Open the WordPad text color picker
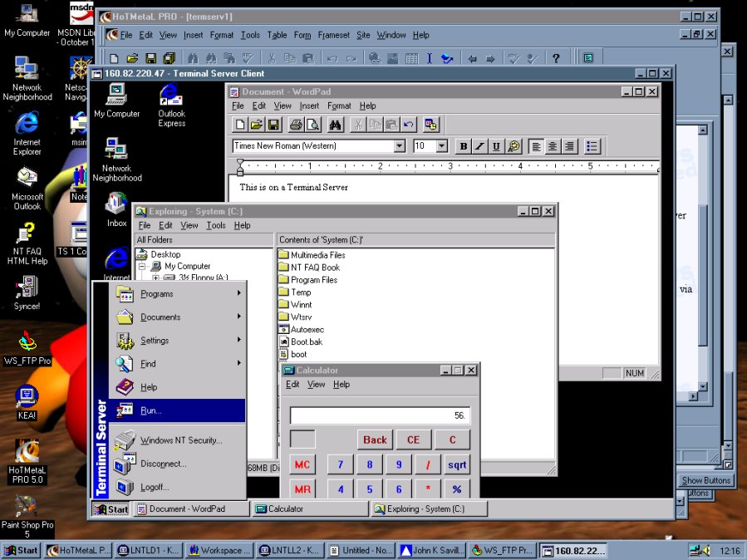The width and height of the screenshot is (747, 560). (x=514, y=146)
